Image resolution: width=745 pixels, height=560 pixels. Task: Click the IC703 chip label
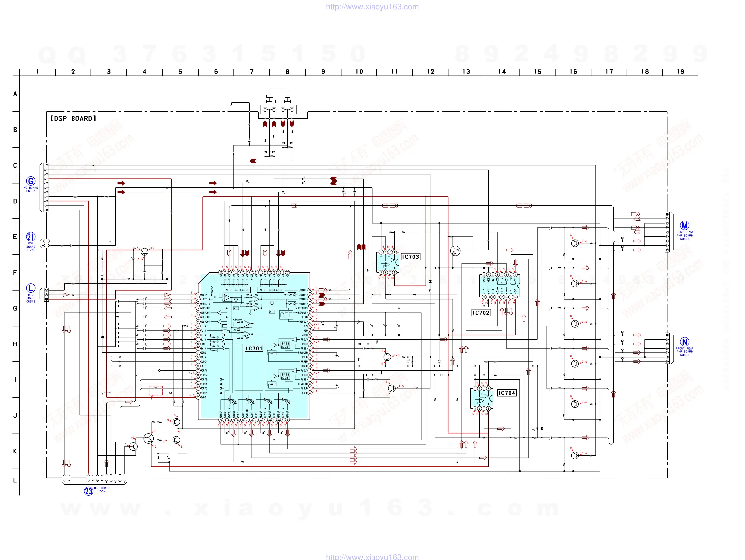[x=410, y=257]
